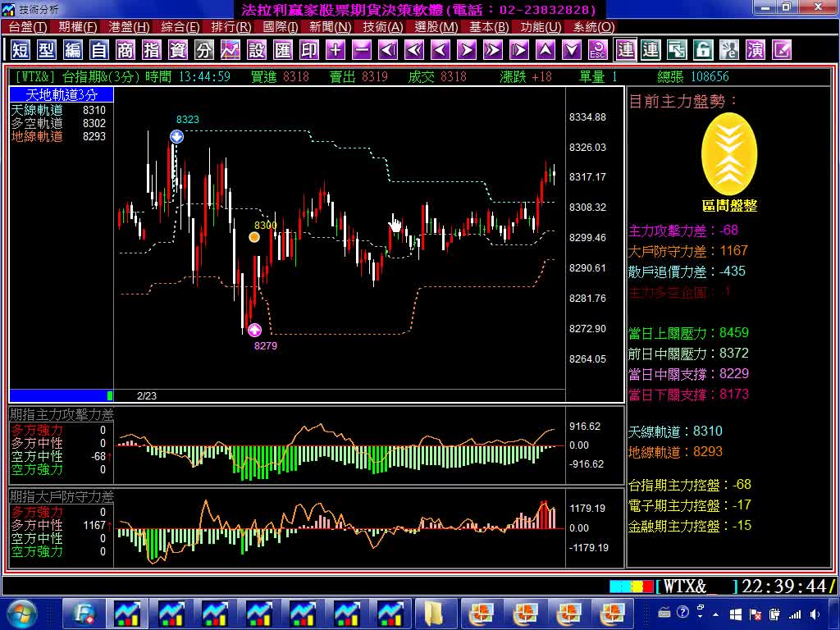
Task: Click the pencil edit icon at toolbar end
Action: coord(782,50)
